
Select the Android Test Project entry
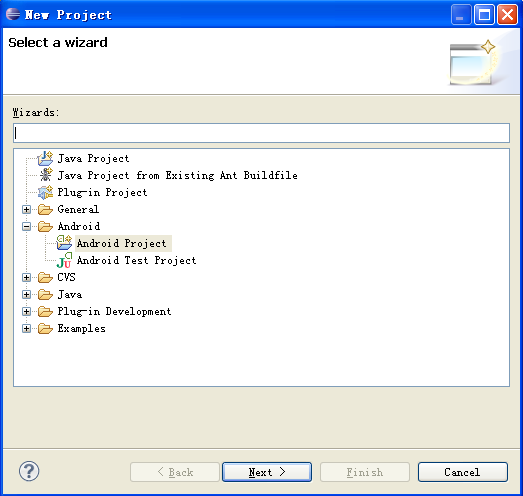(137, 261)
